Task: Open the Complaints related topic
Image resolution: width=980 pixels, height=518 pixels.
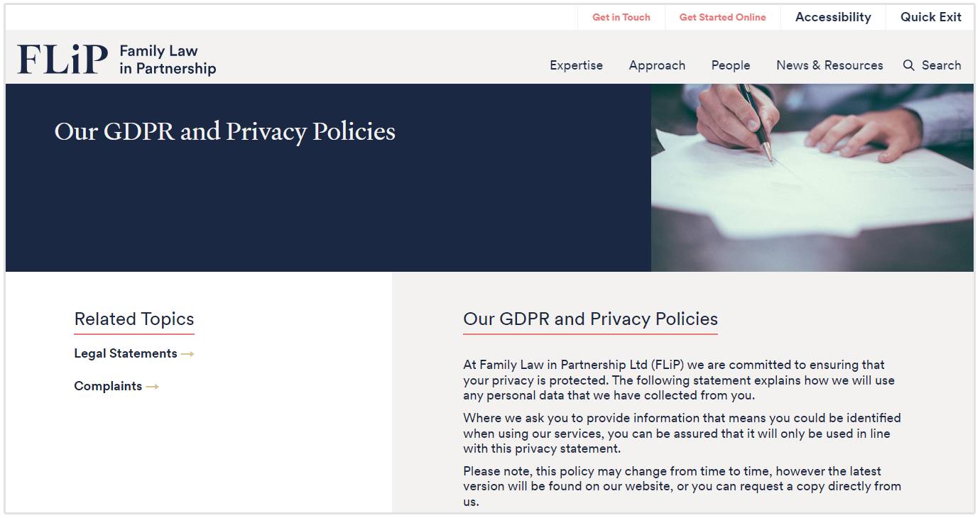Action: click(108, 387)
